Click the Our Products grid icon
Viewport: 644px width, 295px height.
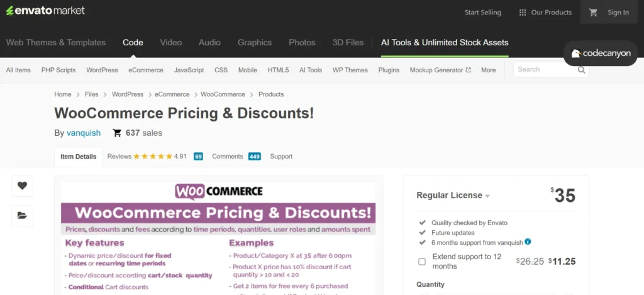click(523, 13)
